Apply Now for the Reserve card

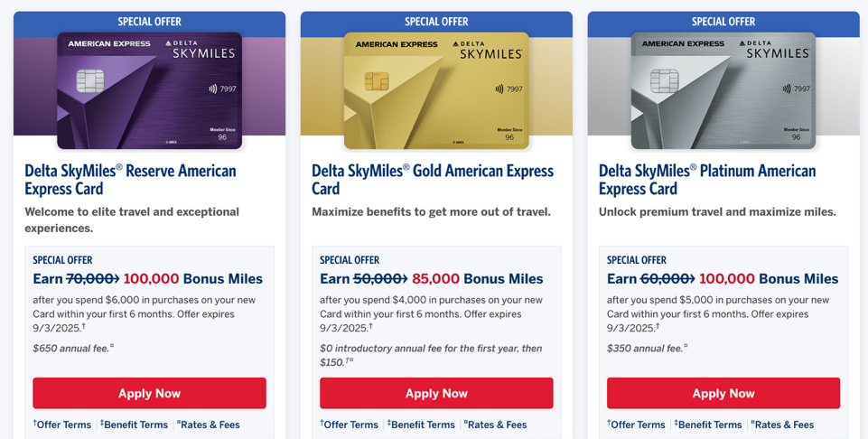pyautogui.click(x=149, y=393)
